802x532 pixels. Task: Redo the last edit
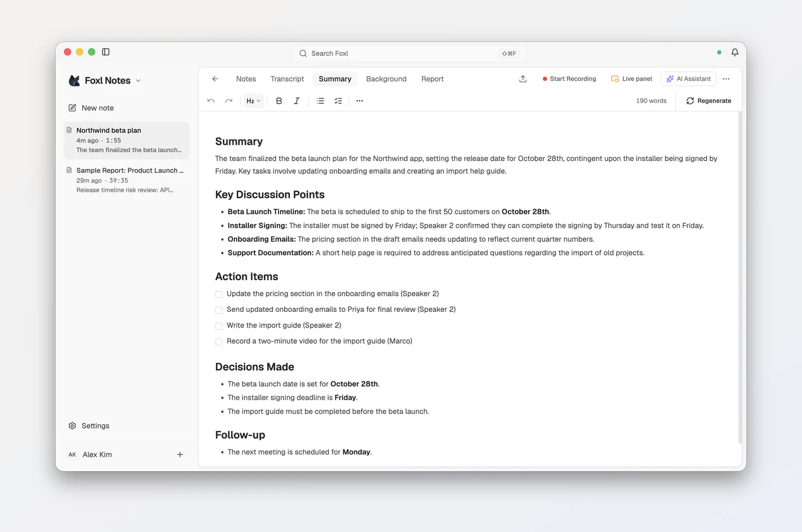229,101
